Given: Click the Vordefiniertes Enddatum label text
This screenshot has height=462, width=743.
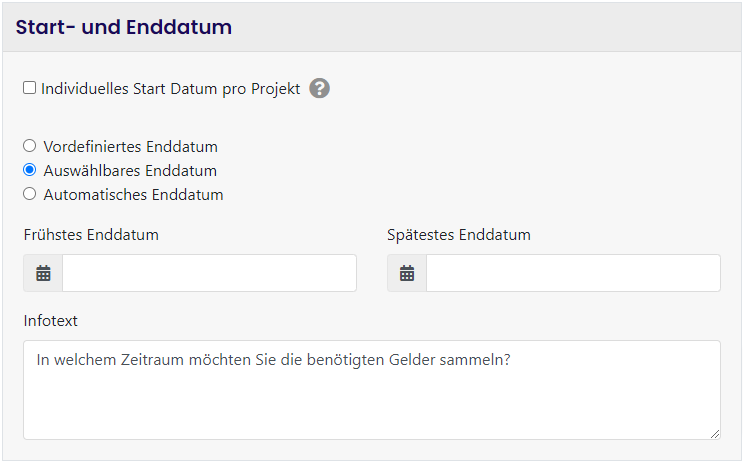Looking at the screenshot, I should (130, 146).
